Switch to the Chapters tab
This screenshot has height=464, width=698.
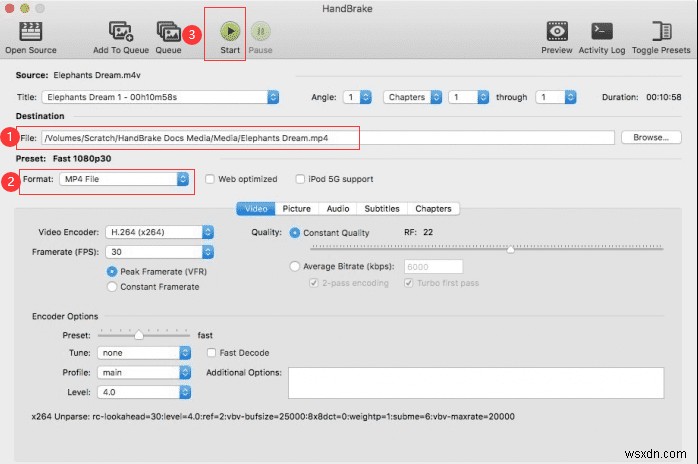[x=433, y=208]
